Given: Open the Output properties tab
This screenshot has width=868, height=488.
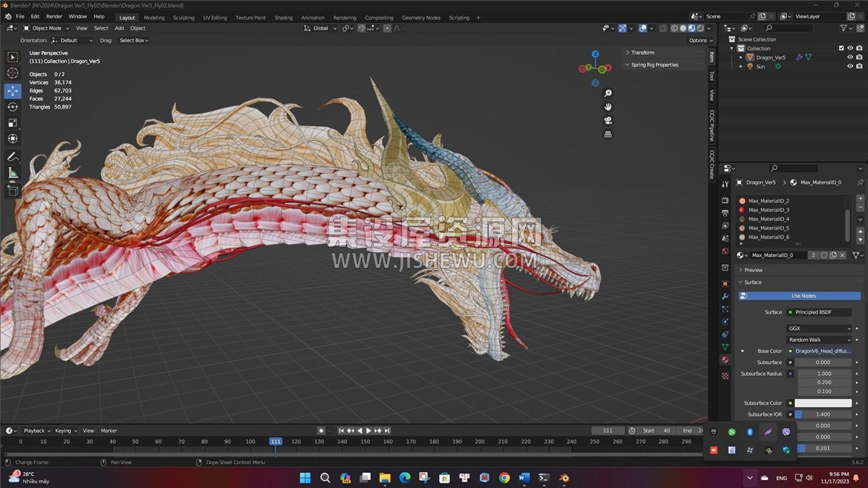Looking at the screenshot, I should coord(725,213).
